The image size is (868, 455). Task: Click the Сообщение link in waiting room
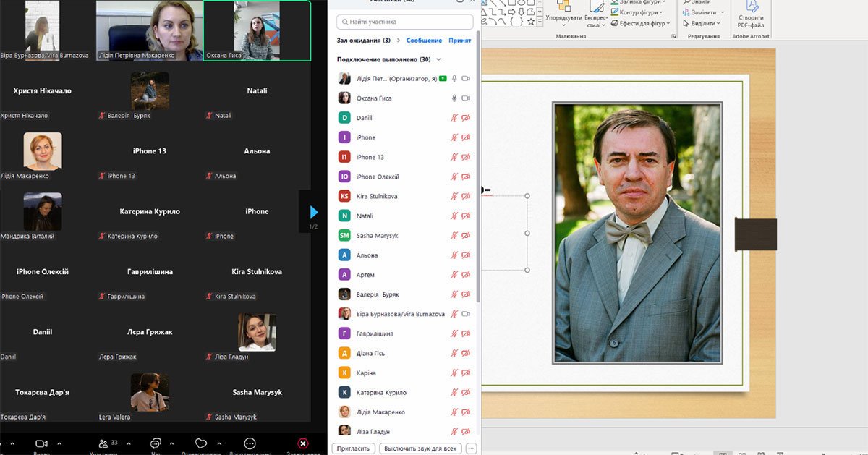(x=424, y=41)
